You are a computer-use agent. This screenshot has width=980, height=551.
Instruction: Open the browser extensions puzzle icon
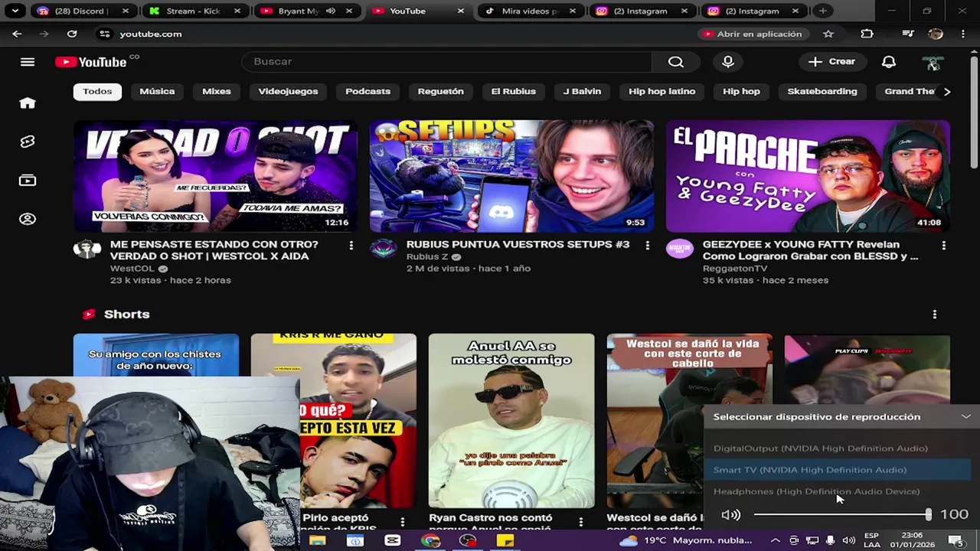pyautogui.click(x=867, y=34)
